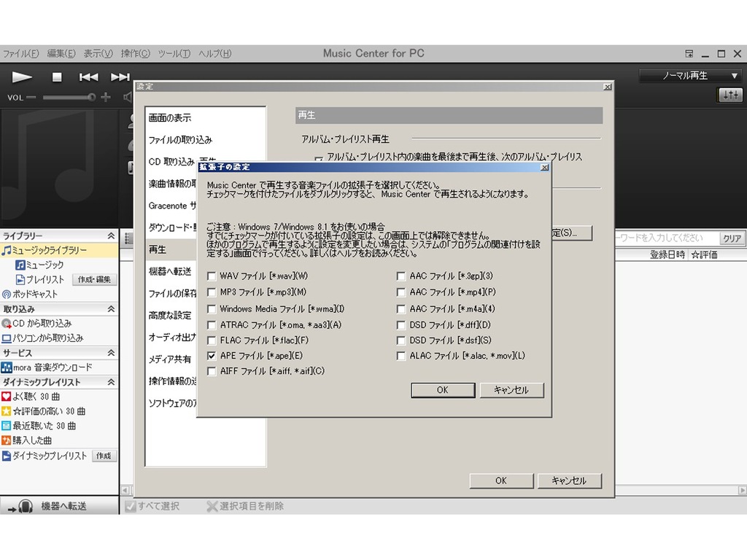
Task: Check the DSD ファイル [*.dff] checkbox
Action: pyautogui.click(x=401, y=325)
